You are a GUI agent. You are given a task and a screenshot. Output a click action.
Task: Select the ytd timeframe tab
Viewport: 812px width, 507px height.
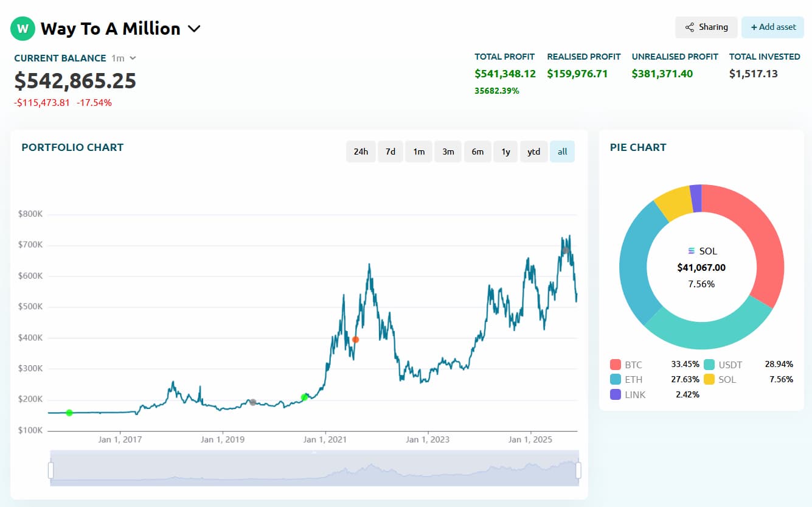tap(533, 151)
